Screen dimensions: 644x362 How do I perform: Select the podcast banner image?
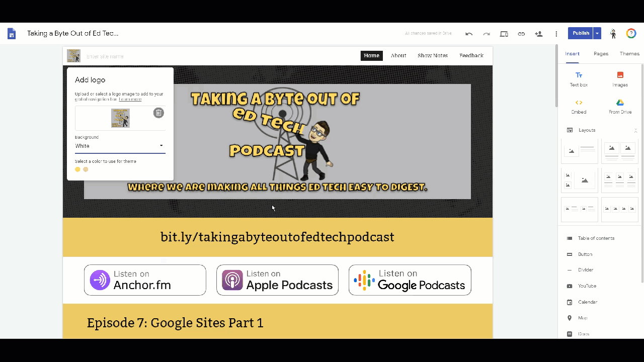tap(277, 141)
